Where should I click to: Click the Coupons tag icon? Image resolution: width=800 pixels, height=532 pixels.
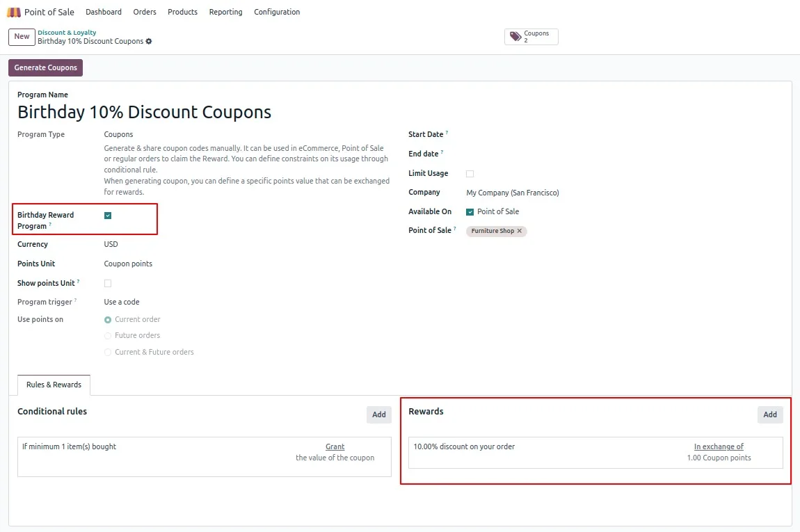[x=515, y=36]
